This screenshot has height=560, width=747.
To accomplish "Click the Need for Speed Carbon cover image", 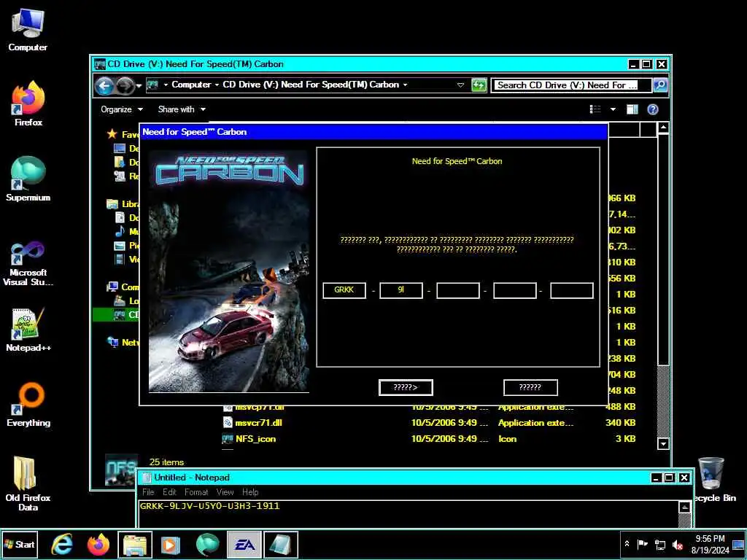I will 228,271.
